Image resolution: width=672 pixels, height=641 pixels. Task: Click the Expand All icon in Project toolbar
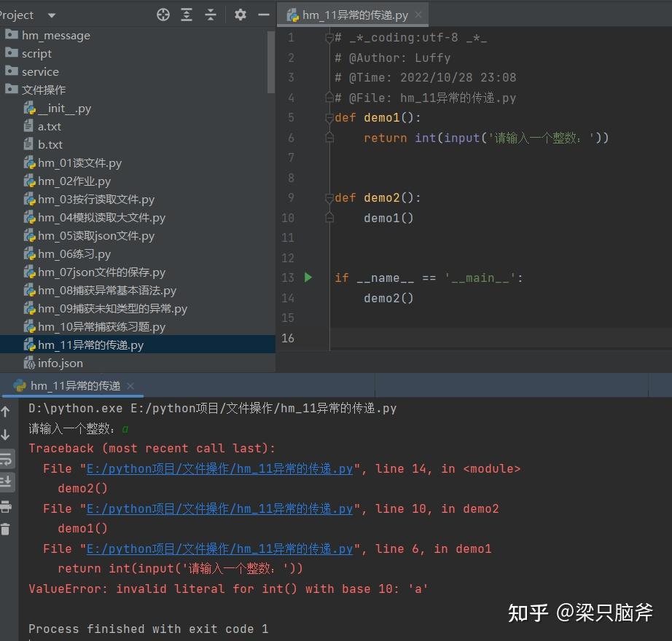point(187,15)
